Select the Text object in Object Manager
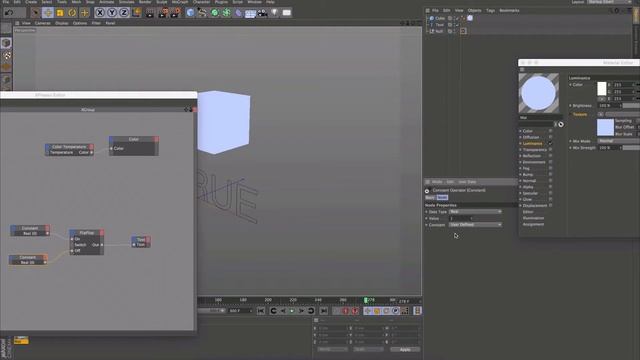 click(x=439, y=24)
